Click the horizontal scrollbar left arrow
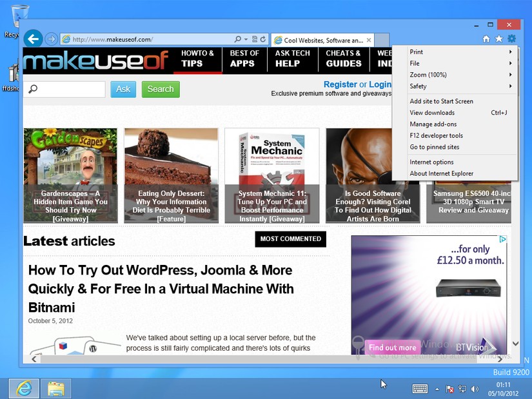This screenshot has width=532, height=399. click(x=34, y=359)
